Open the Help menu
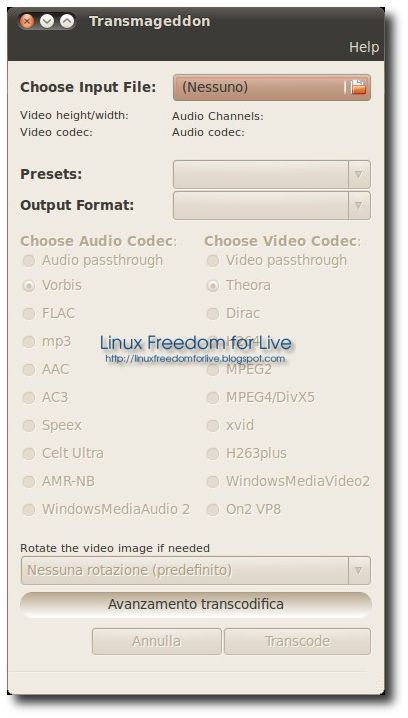This screenshot has width=408, height=718. pyautogui.click(x=364, y=47)
